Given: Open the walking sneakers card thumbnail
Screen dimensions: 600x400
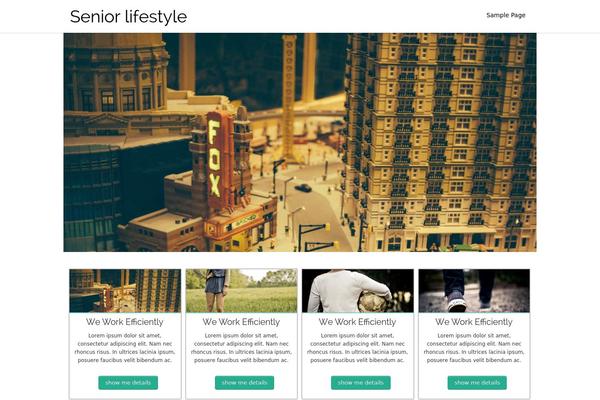Looking at the screenshot, I should coord(474,291).
